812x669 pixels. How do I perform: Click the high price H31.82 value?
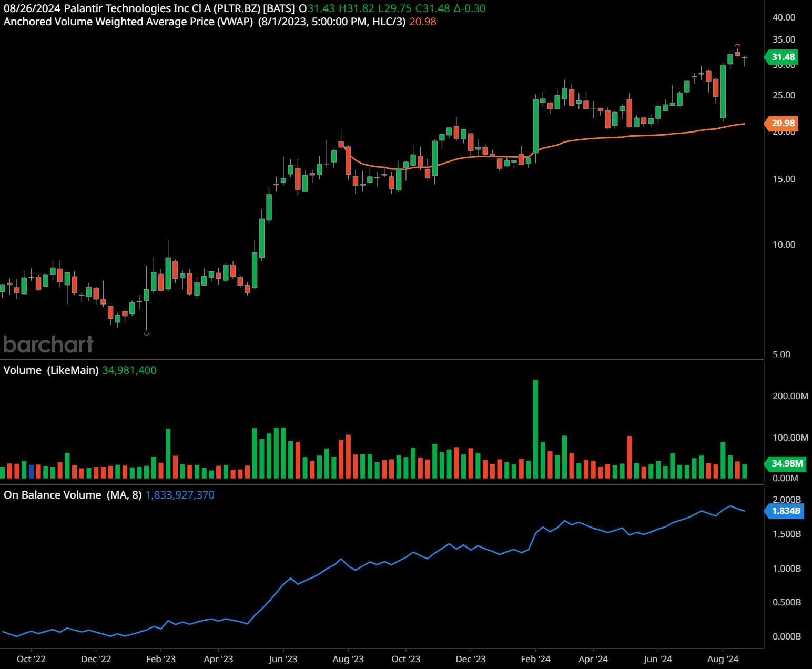356,8
